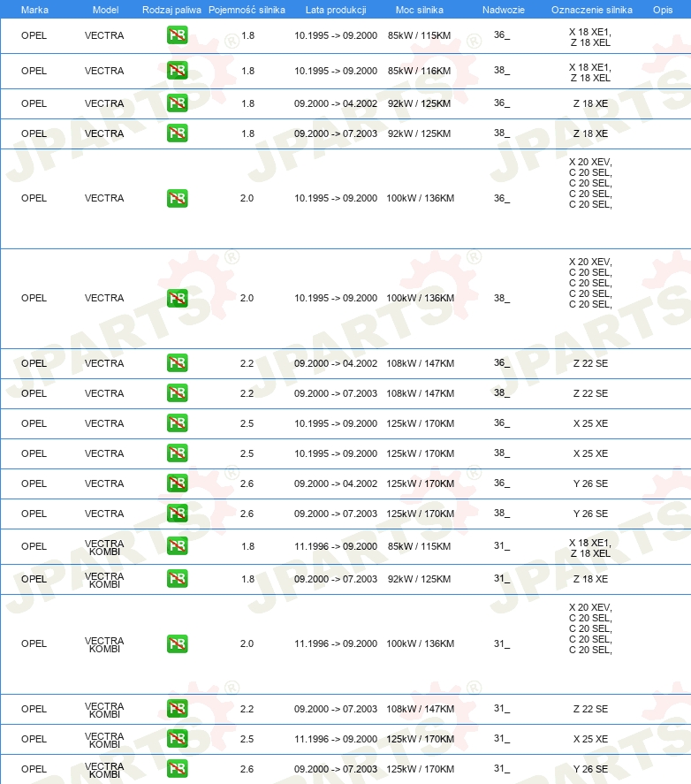691x784 pixels.
Task: Click 'VECTRA KOMBI' model in 2.6 row
Action: (104, 770)
